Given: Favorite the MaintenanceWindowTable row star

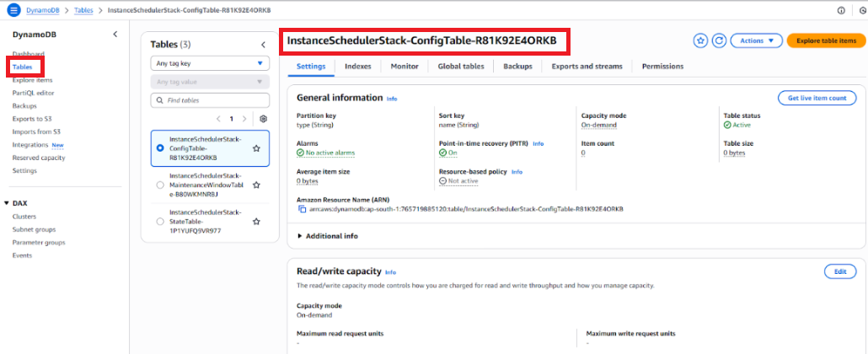Looking at the screenshot, I should click(x=256, y=185).
